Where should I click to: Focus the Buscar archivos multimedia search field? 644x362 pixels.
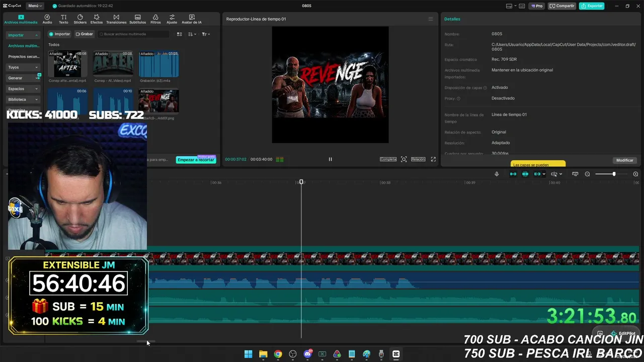[134, 34]
